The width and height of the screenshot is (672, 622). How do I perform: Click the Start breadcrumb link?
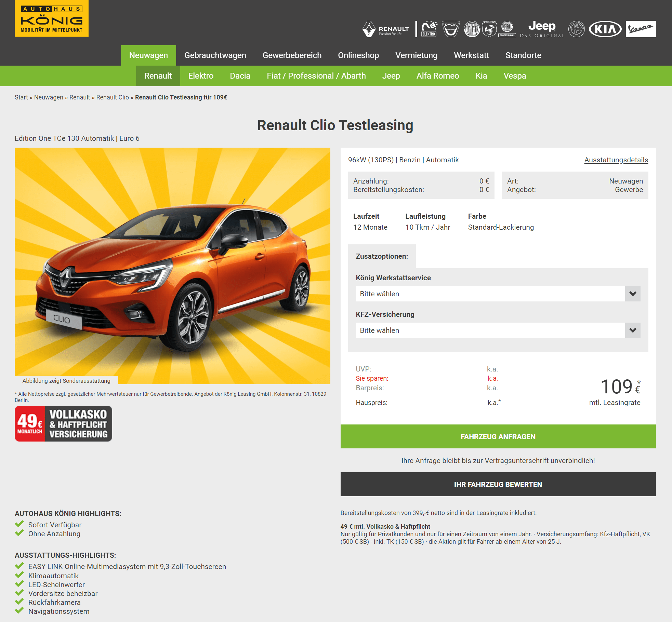(21, 97)
